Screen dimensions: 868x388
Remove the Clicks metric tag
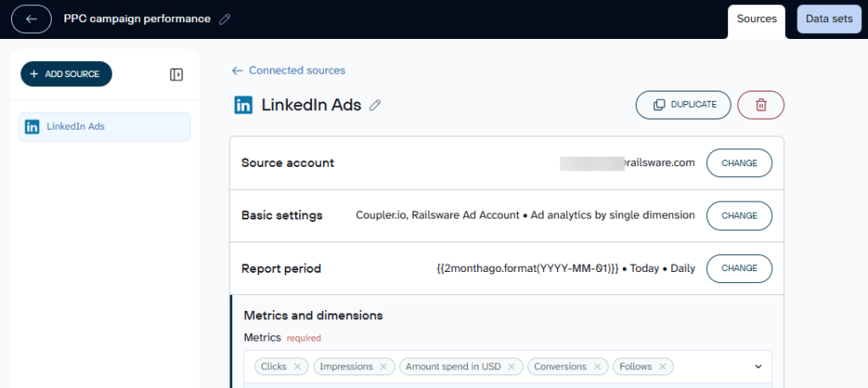pyautogui.click(x=298, y=367)
